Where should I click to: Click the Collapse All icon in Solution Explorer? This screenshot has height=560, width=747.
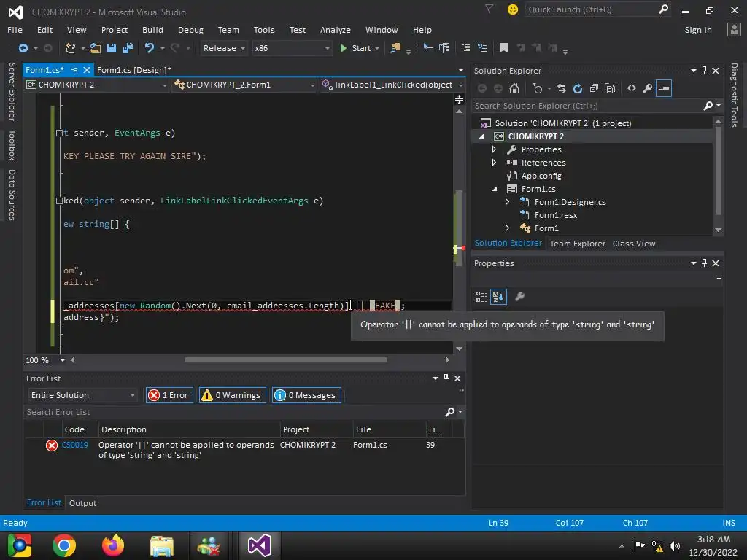(594, 88)
